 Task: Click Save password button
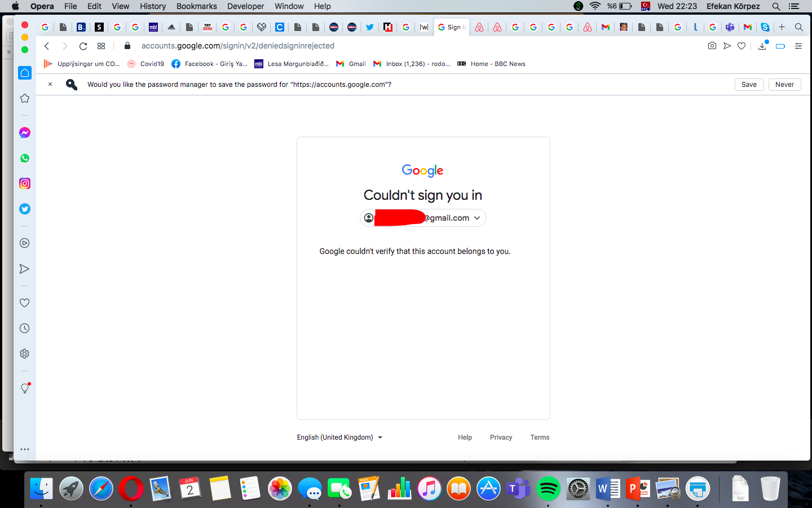click(749, 85)
